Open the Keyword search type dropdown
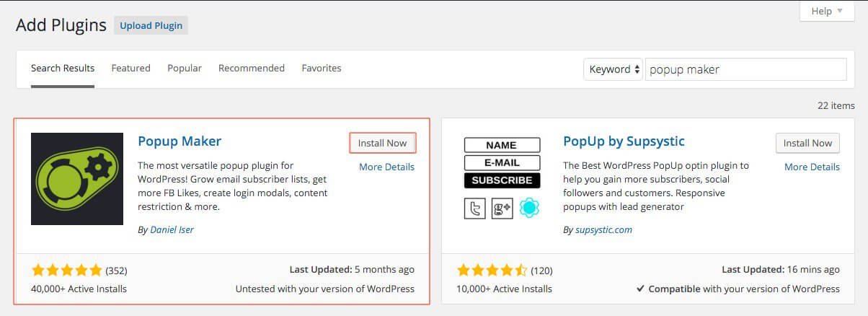The height and width of the screenshot is (316, 868). pyautogui.click(x=613, y=69)
